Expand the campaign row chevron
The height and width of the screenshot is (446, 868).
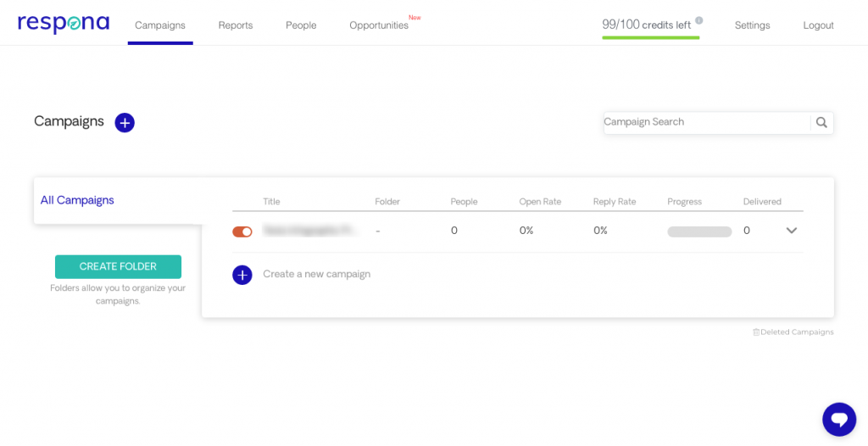pos(792,231)
